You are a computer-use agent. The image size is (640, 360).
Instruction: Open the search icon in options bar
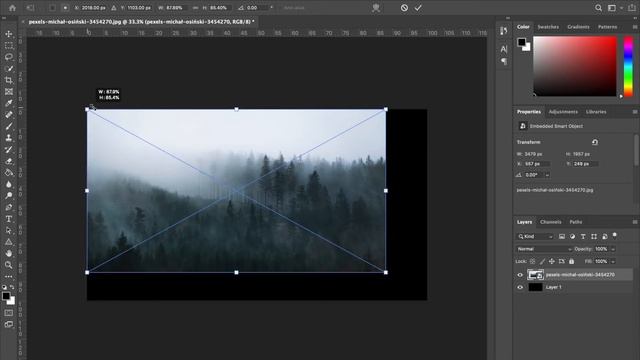[598, 8]
